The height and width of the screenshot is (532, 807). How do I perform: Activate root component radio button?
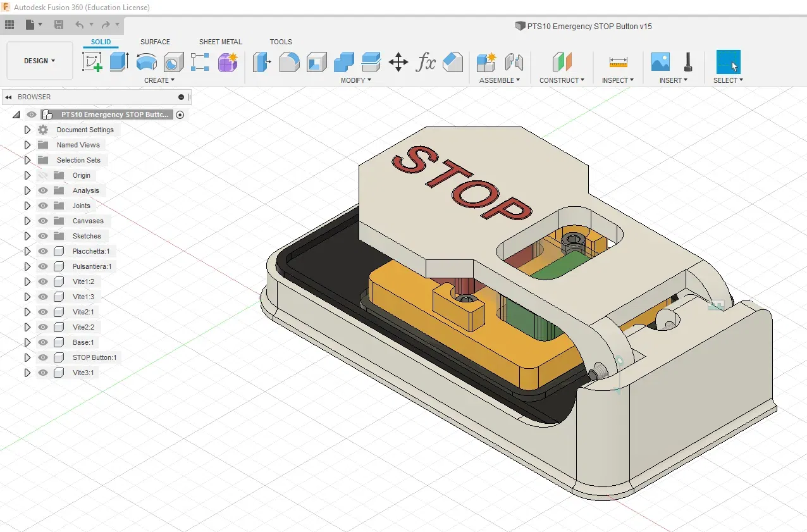[x=180, y=114]
